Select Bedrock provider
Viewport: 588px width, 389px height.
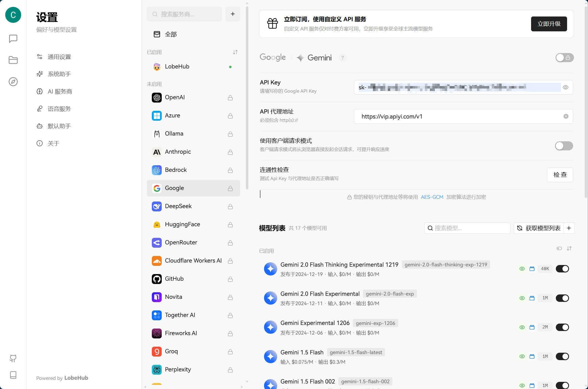pyautogui.click(x=193, y=170)
